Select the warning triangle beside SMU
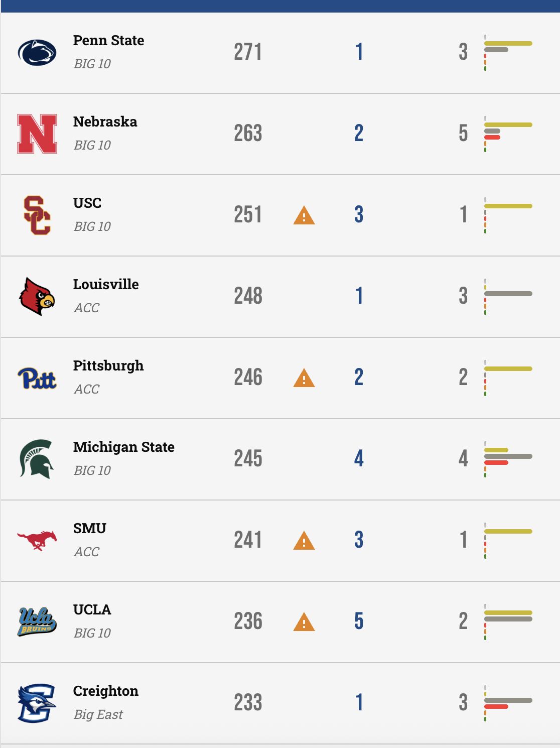560x748 pixels. click(303, 540)
